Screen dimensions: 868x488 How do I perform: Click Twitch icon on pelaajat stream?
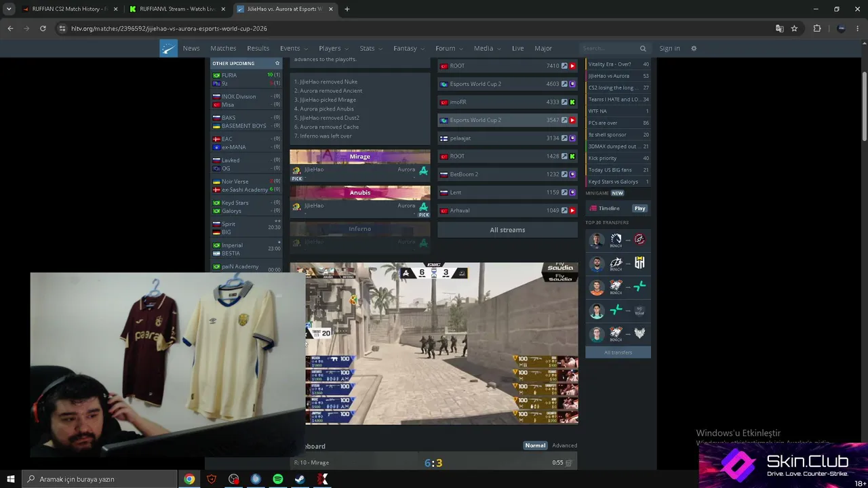572,138
